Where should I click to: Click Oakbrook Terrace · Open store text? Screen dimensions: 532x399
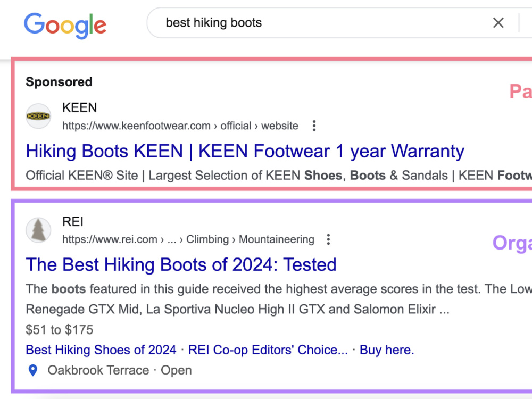pos(120,370)
